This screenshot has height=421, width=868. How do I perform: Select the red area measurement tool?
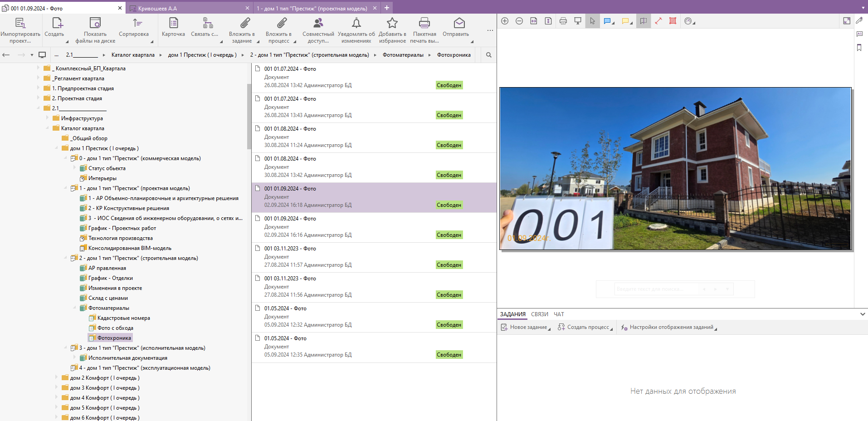673,21
